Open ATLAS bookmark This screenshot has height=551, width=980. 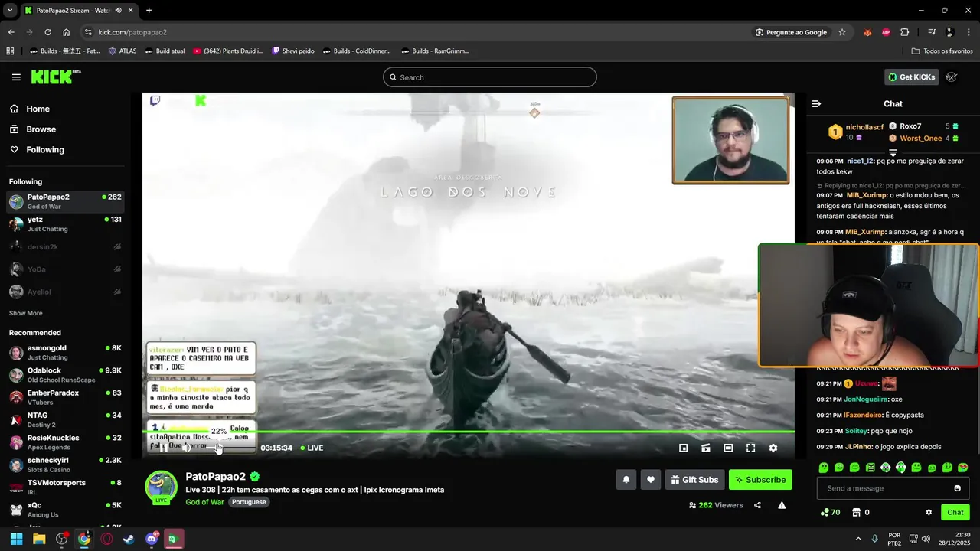click(x=122, y=51)
